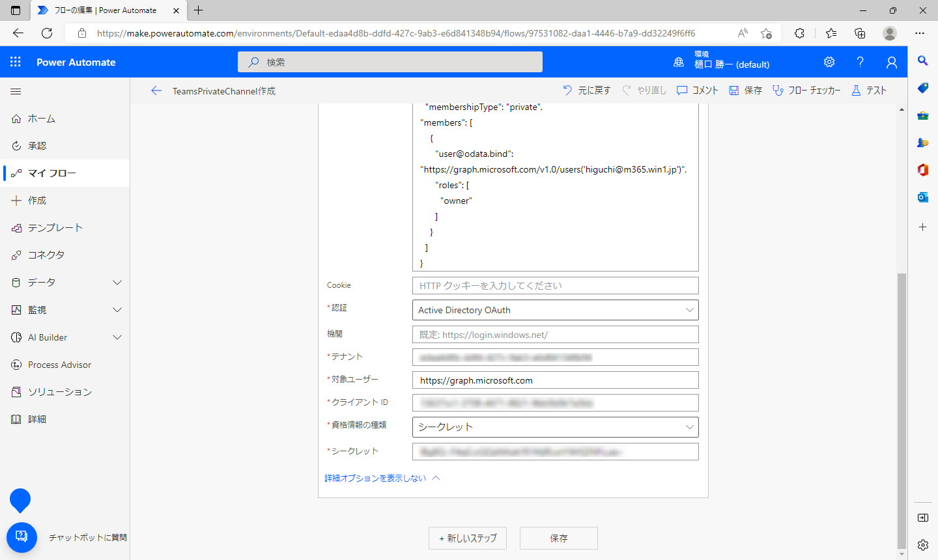Open Edge sidebar shopping tag icon
The height and width of the screenshot is (560, 938).
click(923, 88)
